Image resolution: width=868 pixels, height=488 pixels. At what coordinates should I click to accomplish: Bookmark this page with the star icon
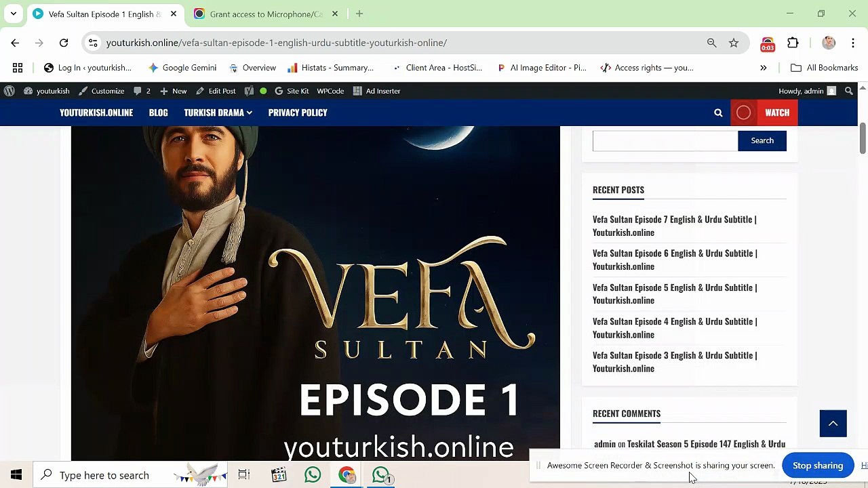[x=734, y=43]
